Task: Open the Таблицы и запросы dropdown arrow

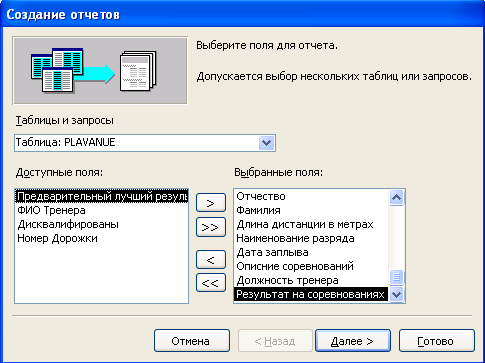Action: pyautogui.click(x=266, y=143)
